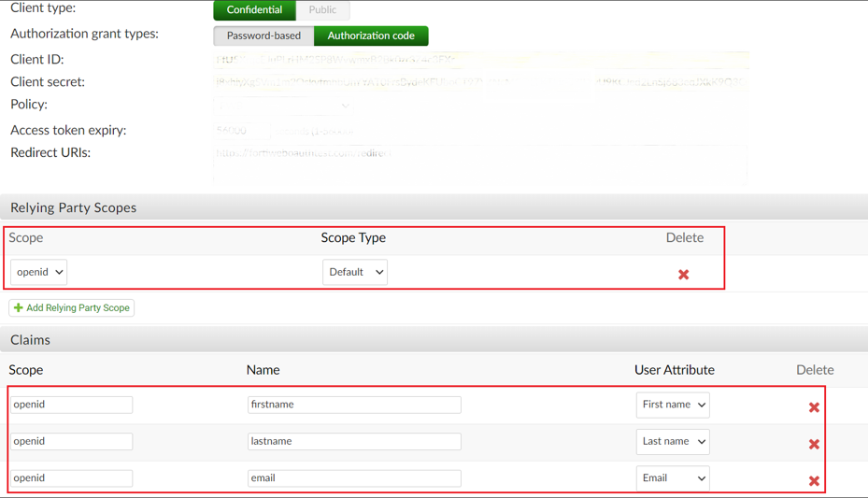Choose Password-based grant type
This screenshot has height=498, width=868.
tap(263, 36)
